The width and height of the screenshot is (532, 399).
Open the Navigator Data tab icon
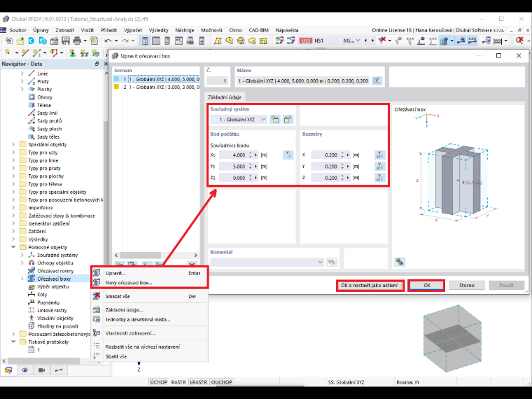8,370
